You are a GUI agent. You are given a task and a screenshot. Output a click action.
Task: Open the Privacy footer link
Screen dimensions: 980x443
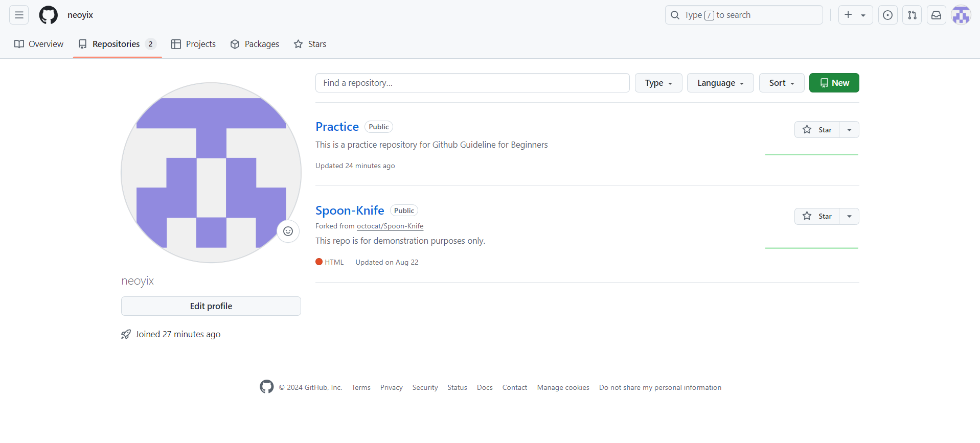pyautogui.click(x=392, y=387)
